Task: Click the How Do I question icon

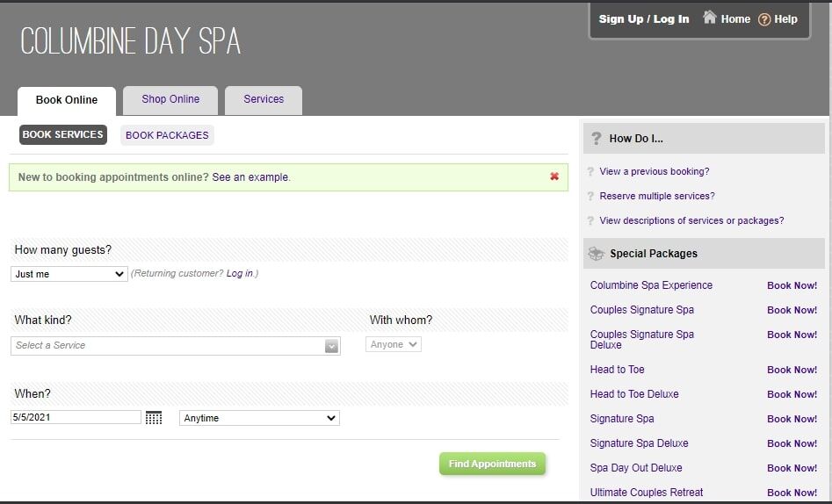Action: [x=597, y=139]
